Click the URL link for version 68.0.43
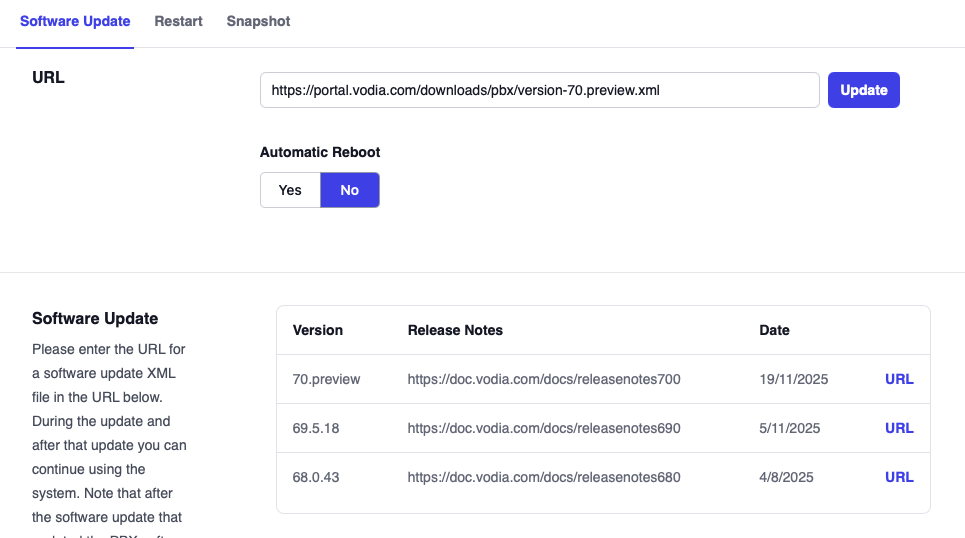Screen dimensions: 965x538 tap(899, 477)
